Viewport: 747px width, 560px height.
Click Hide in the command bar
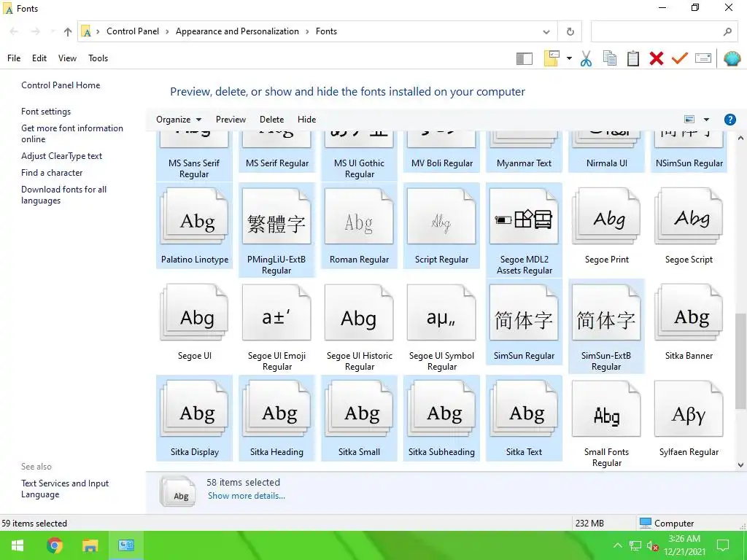point(307,120)
